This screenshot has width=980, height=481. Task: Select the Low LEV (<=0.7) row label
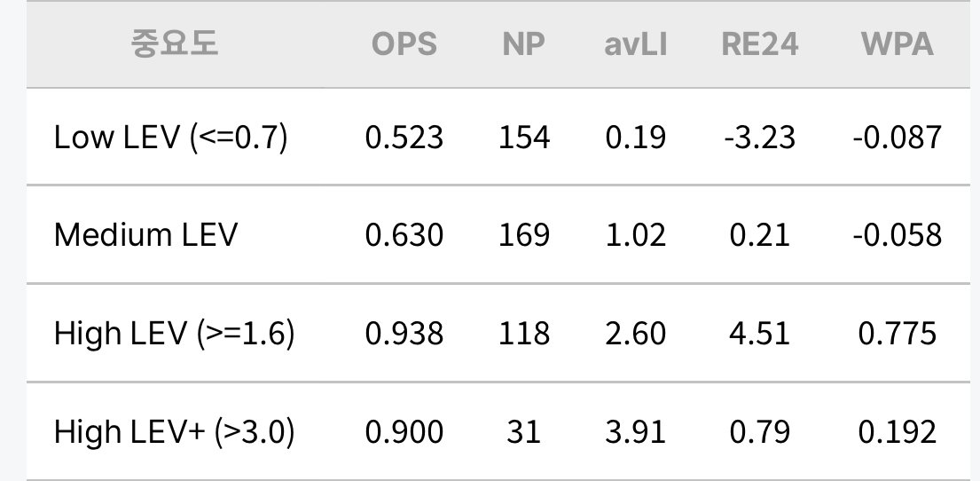(170, 137)
